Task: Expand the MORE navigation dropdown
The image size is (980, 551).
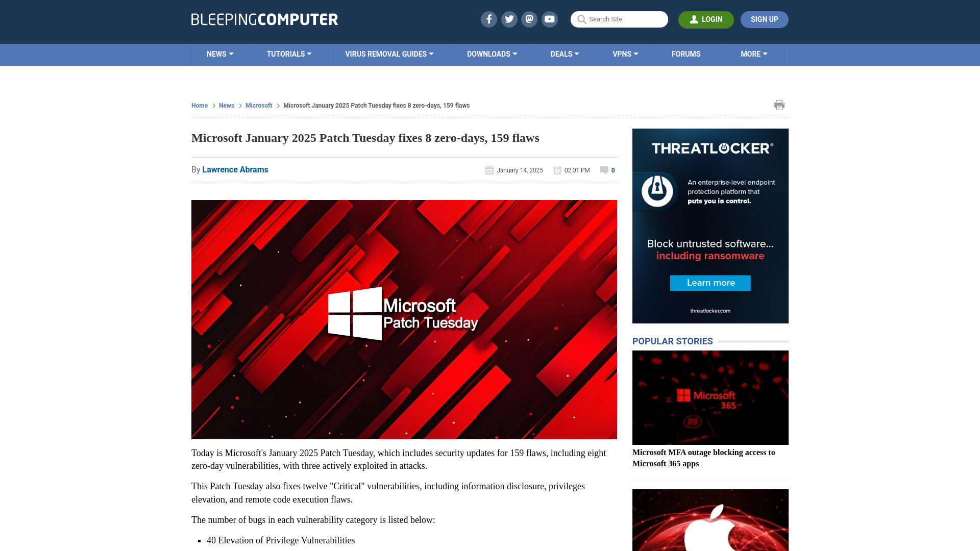Action: click(754, 55)
